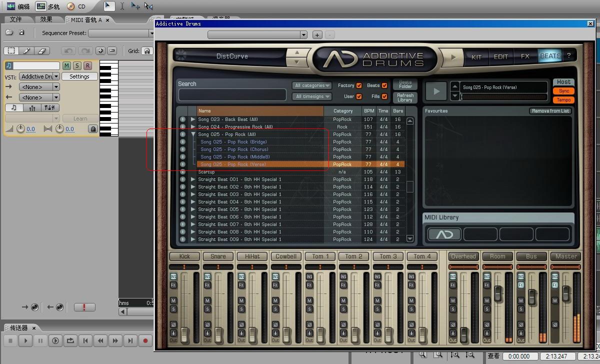Click the record button in transport panel

click(x=145, y=341)
